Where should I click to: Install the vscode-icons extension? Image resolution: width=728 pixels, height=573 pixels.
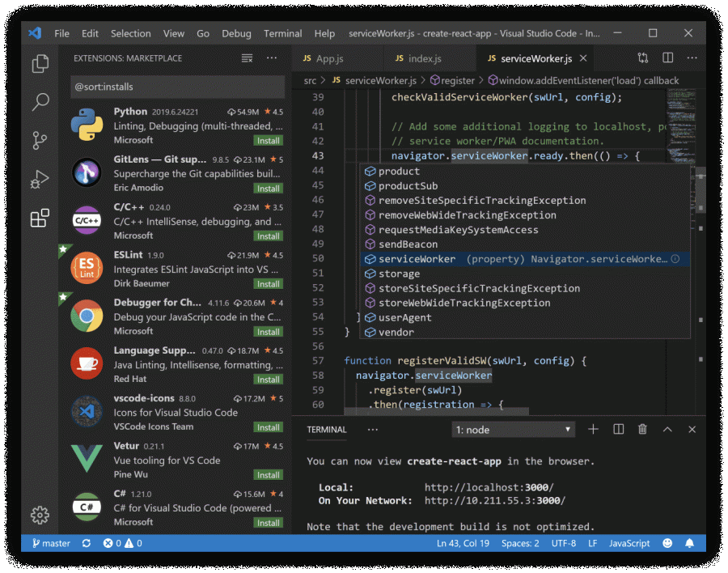(269, 427)
